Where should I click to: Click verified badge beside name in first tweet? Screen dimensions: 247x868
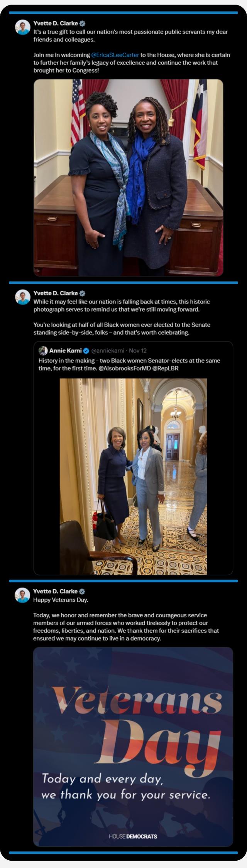coord(82,24)
